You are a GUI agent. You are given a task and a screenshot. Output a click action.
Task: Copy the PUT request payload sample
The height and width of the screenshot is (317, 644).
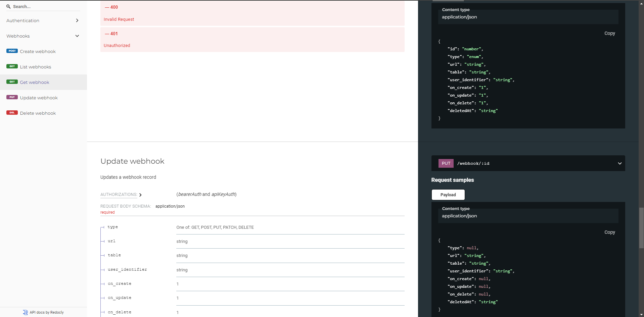point(609,232)
